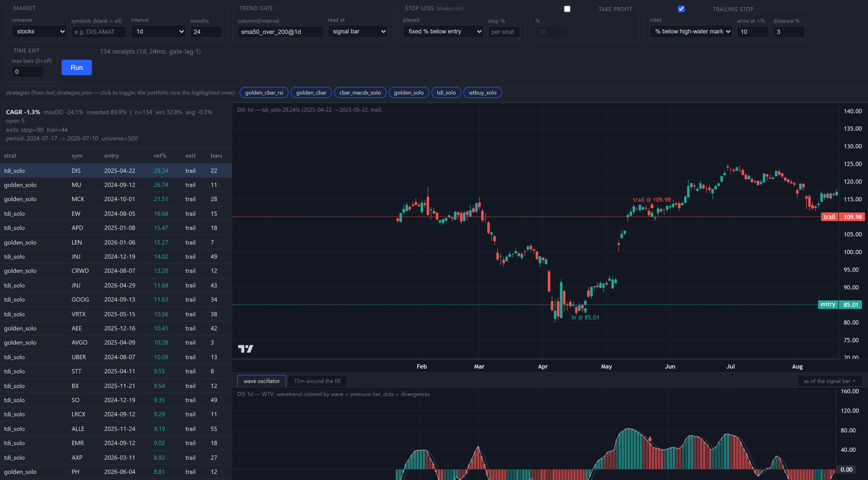
Task: Select the EW 2024-08-05 trade row
Action: pyautogui.click(x=116, y=213)
